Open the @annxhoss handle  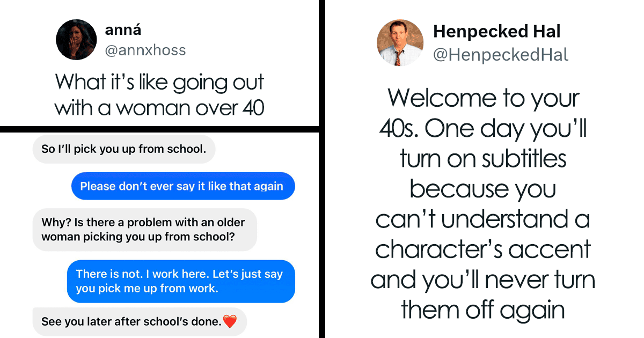pos(145,50)
